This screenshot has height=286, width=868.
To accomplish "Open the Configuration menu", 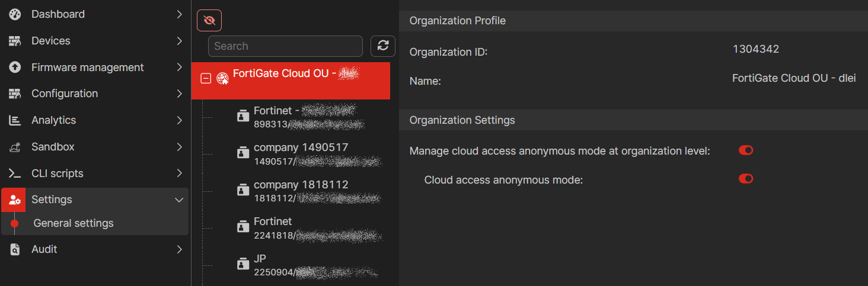I will [x=65, y=94].
